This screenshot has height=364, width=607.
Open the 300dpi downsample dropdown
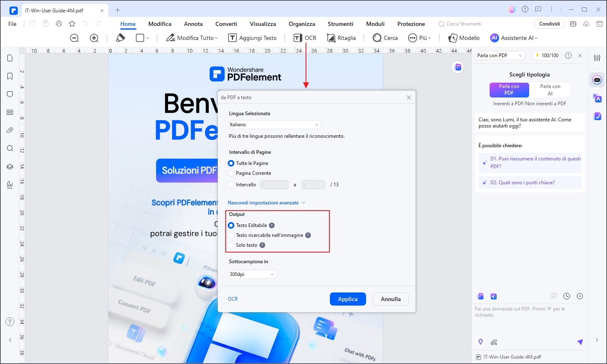252,274
